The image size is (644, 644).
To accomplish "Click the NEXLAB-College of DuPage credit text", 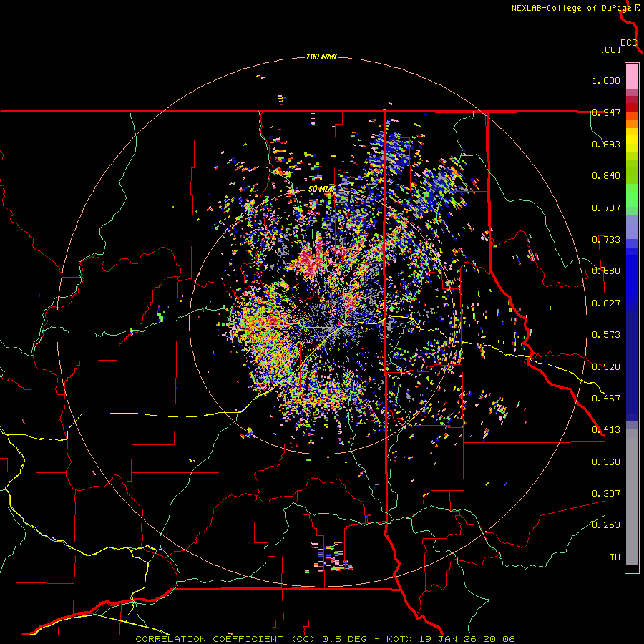I will [x=572, y=8].
